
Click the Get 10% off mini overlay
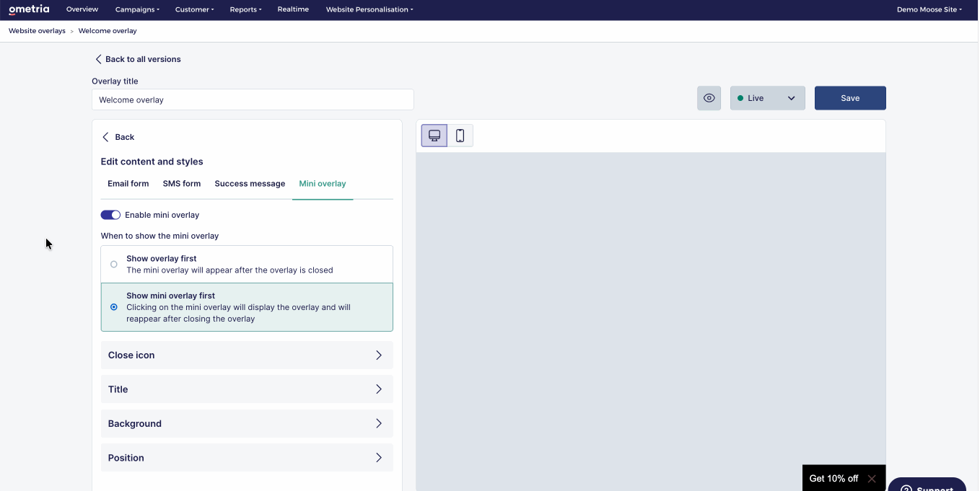834,479
